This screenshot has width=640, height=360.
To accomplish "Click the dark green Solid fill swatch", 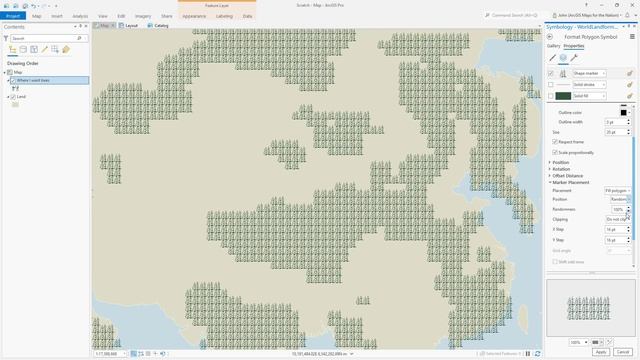I will click(563, 96).
